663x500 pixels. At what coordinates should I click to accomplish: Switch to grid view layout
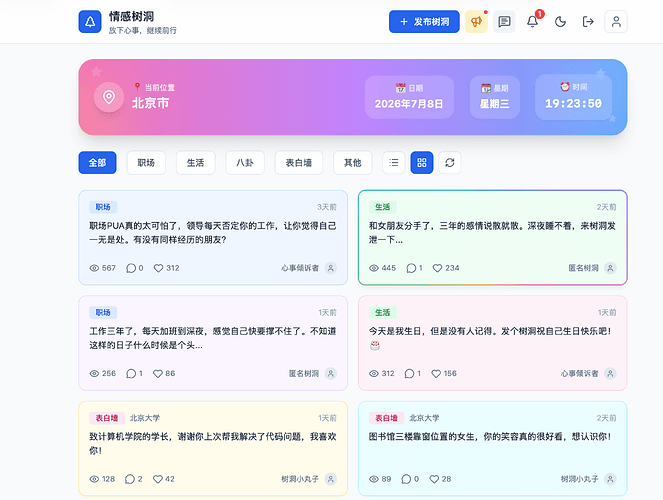point(422,163)
